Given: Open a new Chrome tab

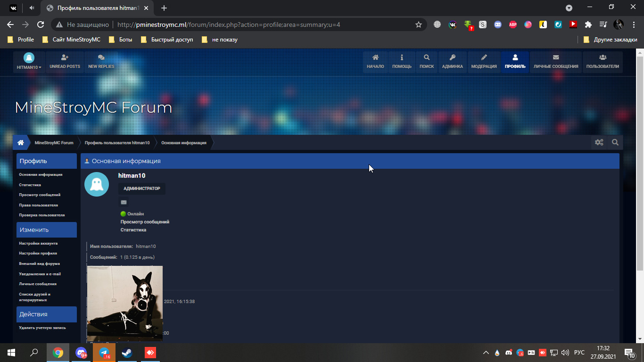Looking at the screenshot, I should 164,8.
